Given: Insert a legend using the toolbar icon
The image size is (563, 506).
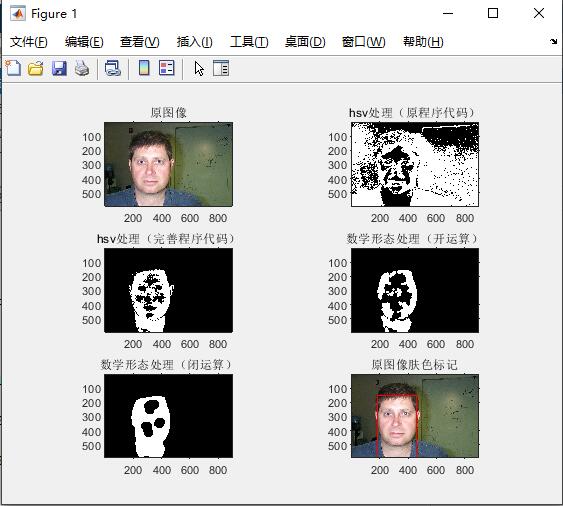Looking at the screenshot, I should pos(167,68).
